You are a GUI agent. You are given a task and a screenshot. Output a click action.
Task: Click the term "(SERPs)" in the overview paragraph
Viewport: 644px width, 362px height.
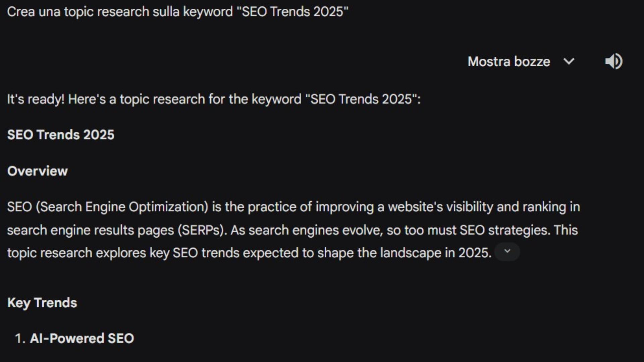tap(201, 230)
